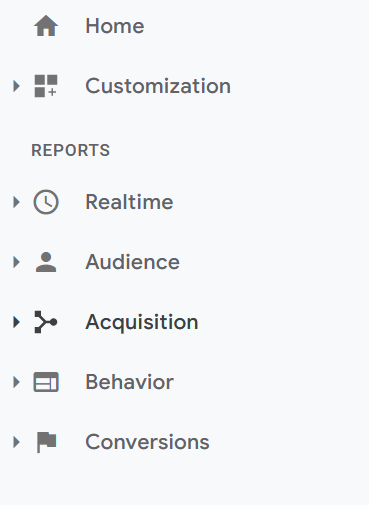Click the Audience person icon
Screen dimensions: 369x505
[46, 262]
